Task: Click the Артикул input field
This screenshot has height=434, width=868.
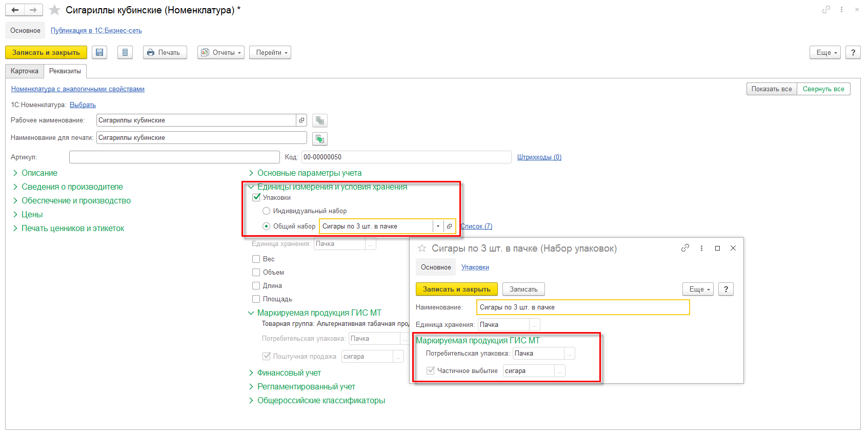Action: 174,157
